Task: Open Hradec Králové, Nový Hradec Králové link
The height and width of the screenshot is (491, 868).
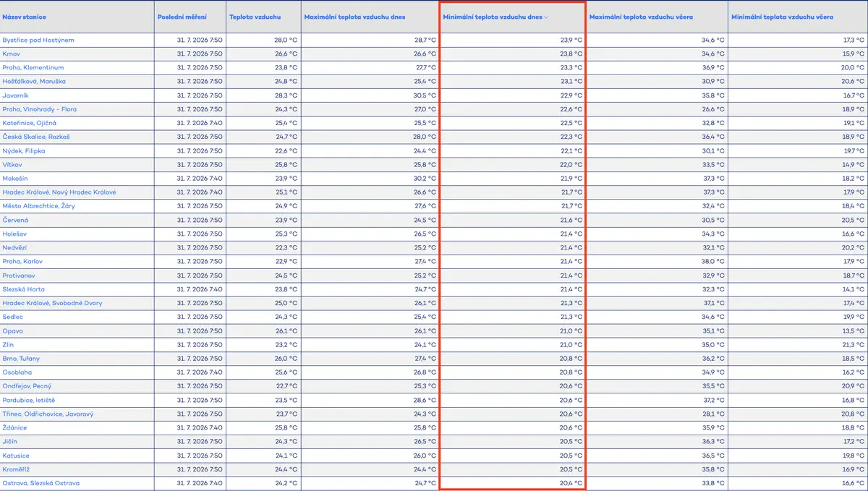Action: (59, 192)
